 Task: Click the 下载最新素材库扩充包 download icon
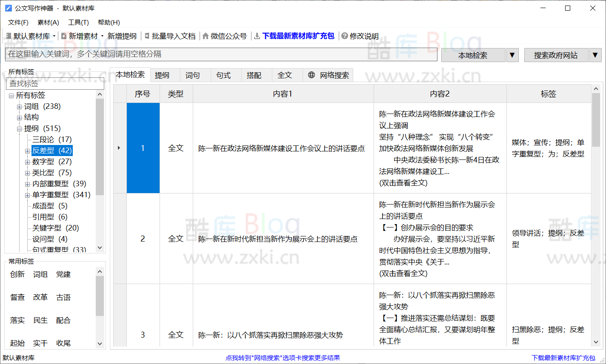click(257, 36)
